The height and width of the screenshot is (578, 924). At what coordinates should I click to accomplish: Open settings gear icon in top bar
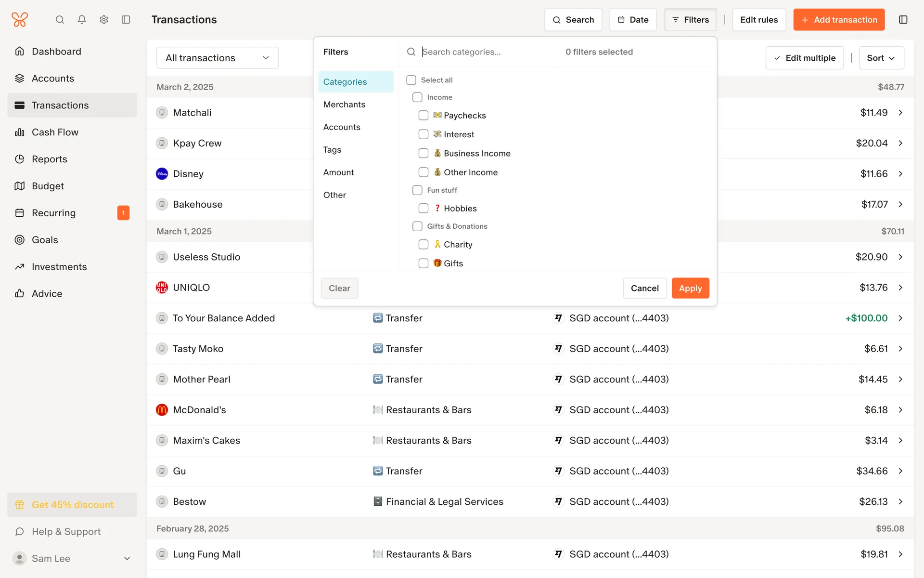[104, 20]
